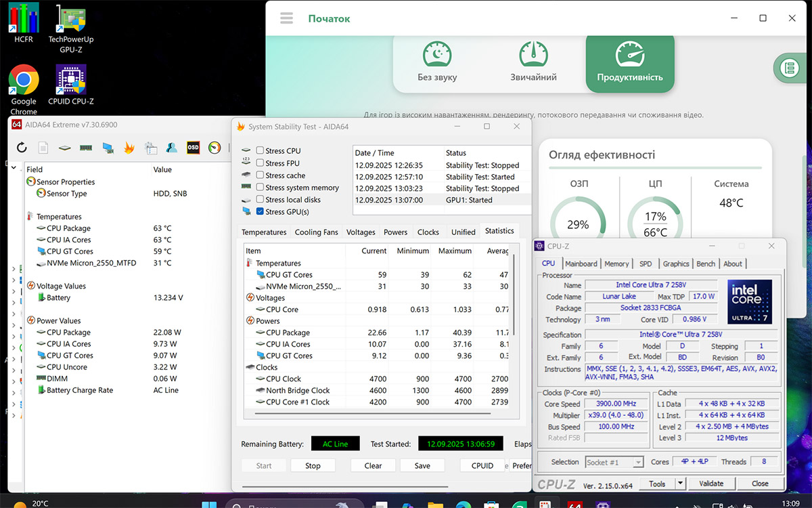Select the Без звуку silent mode
This screenshot has height=508, width=812.
437,62
